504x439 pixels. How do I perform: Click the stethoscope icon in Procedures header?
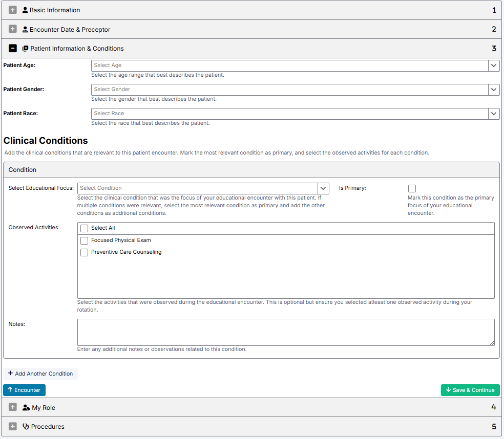(26, 426)
